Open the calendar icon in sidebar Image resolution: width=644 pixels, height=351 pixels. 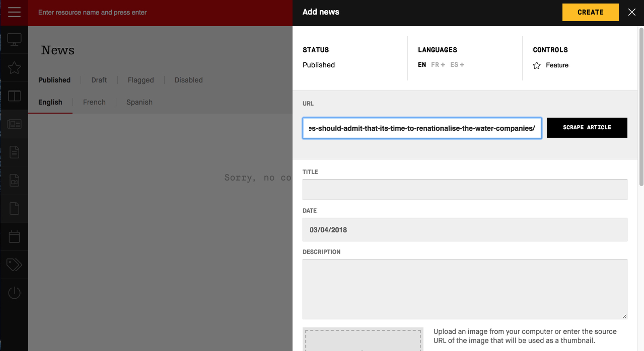coord(14,236)
